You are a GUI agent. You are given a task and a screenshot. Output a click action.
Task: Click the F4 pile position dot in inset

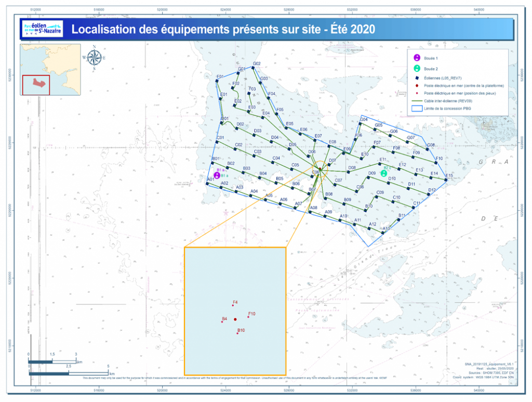coord(233,306)
